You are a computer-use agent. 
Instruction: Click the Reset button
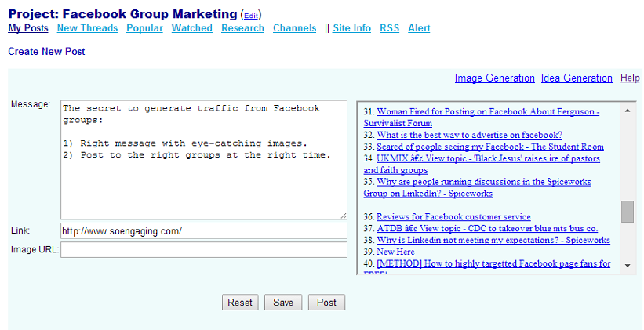coord(240,303)
